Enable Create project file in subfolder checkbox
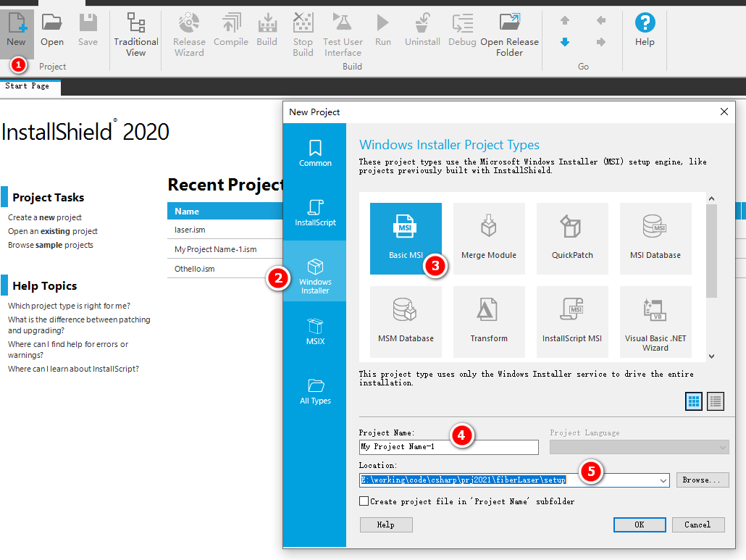Viewport: 746px width, 560px height. click(364, 501)
